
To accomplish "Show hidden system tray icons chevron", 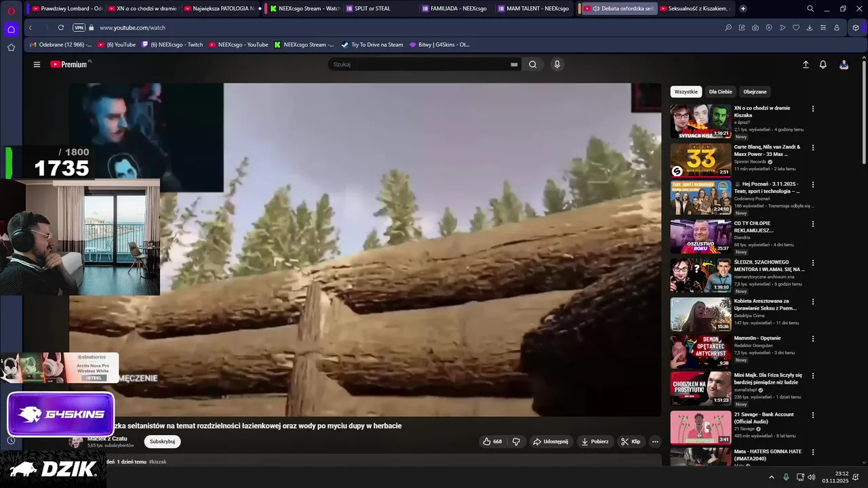I will click(x=771, y=477).
